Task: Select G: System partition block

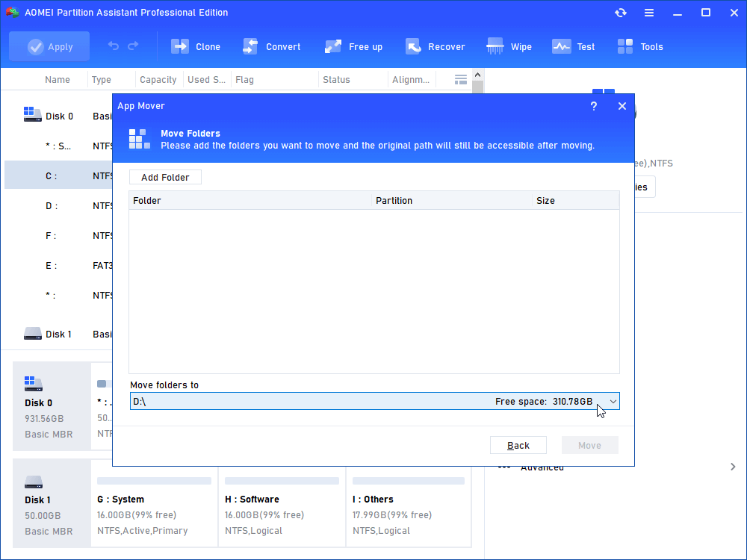Action: pyautogui.click(x=155, y=507)
